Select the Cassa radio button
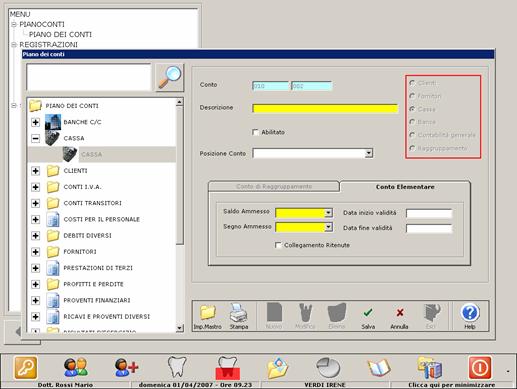Screen dimensions: 517x389 click(412, 109)
